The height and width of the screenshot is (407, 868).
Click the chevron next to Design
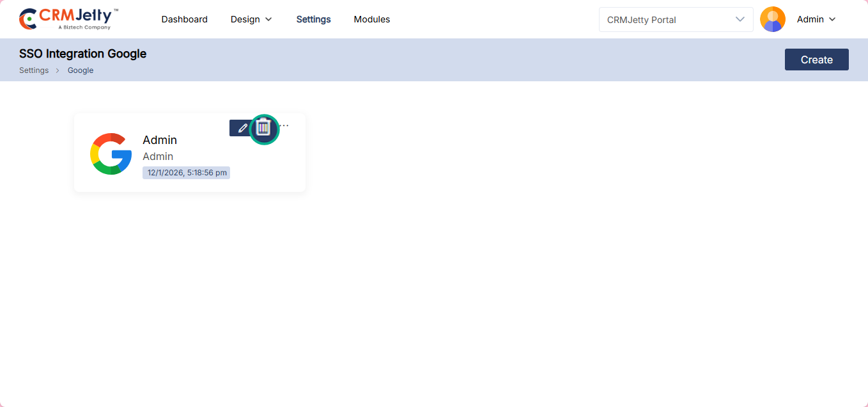click(x=268, y=19)
